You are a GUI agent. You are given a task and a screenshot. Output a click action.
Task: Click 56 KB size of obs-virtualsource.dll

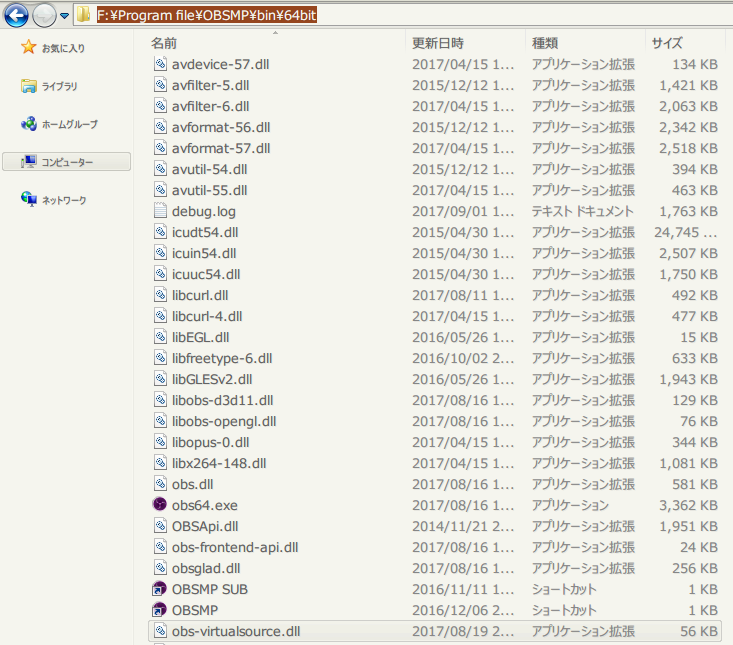pyautogui.click(x=699, y=631)
